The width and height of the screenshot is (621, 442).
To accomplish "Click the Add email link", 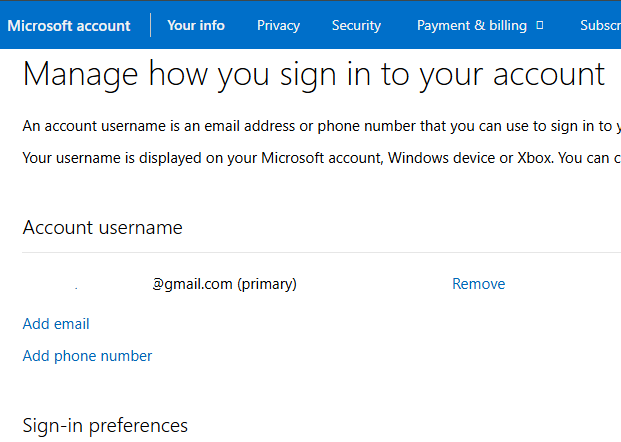I will 56,324.
